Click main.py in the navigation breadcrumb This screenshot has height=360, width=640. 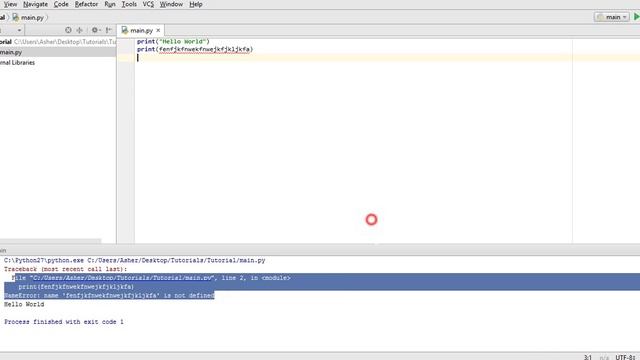[29, 18]
